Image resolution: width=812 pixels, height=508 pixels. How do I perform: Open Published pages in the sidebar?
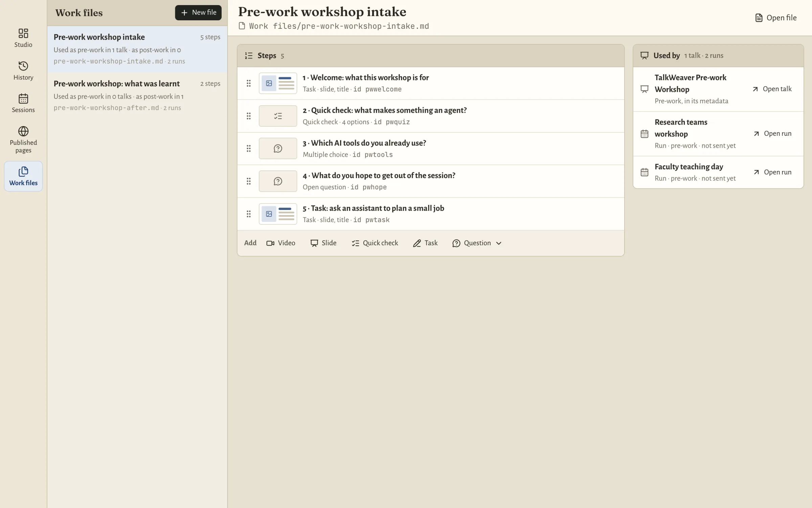click(23, 140)
